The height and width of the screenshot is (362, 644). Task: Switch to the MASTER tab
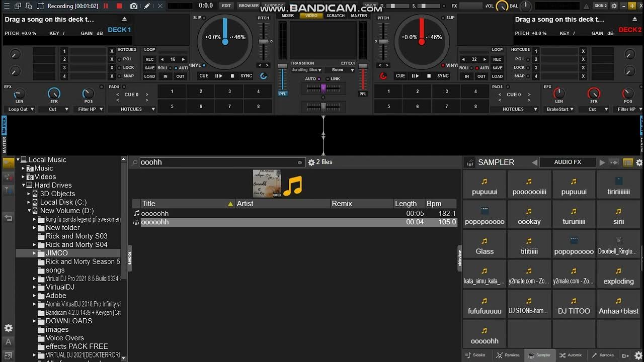(359, 16)
